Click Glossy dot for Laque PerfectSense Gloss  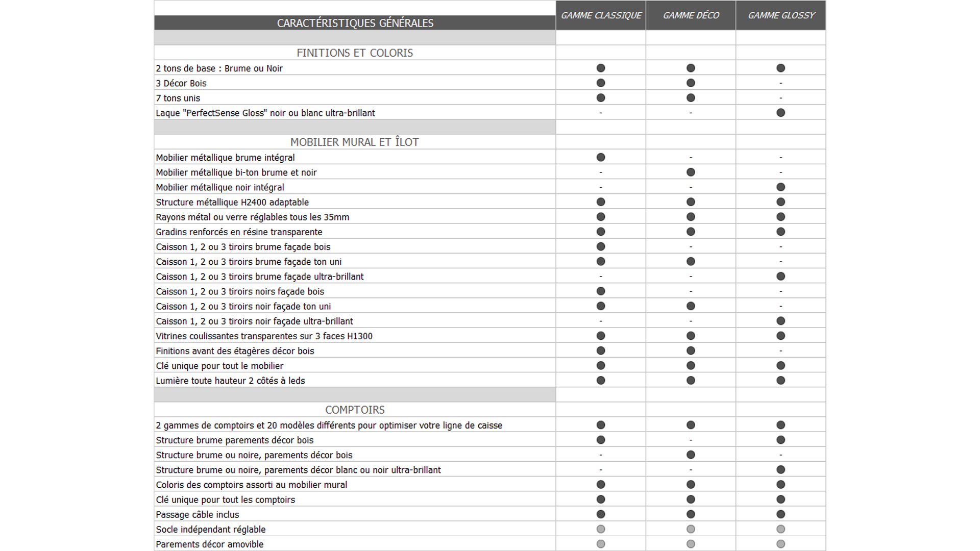(781, 113)
